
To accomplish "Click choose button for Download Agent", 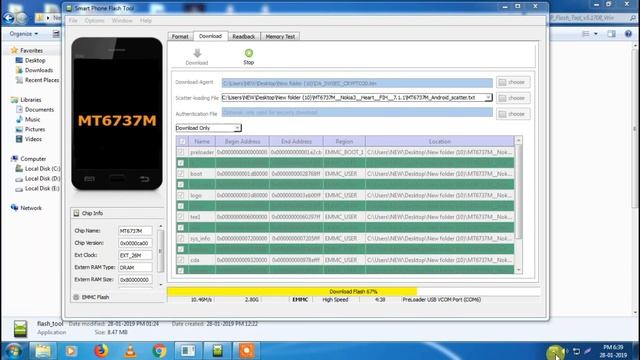I will [513, 82].
